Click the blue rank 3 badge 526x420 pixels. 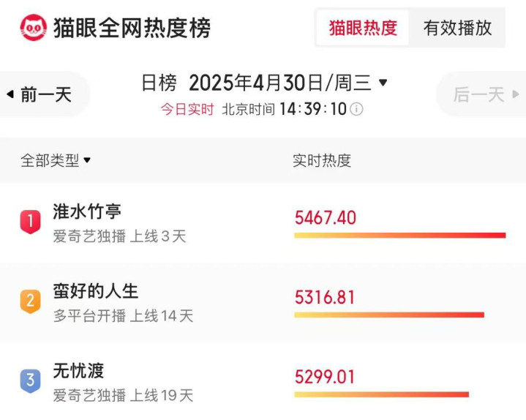(30, 380)
